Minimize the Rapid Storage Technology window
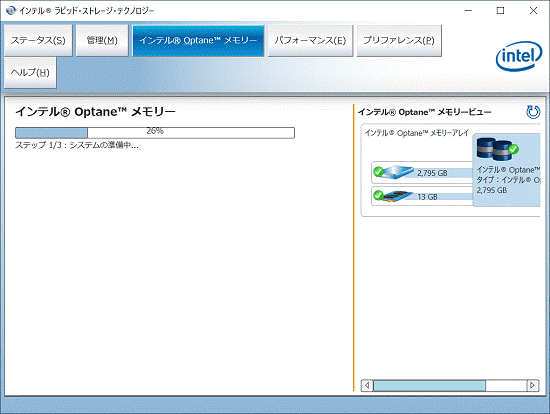 pyautogui.click(x=468, y=11)
